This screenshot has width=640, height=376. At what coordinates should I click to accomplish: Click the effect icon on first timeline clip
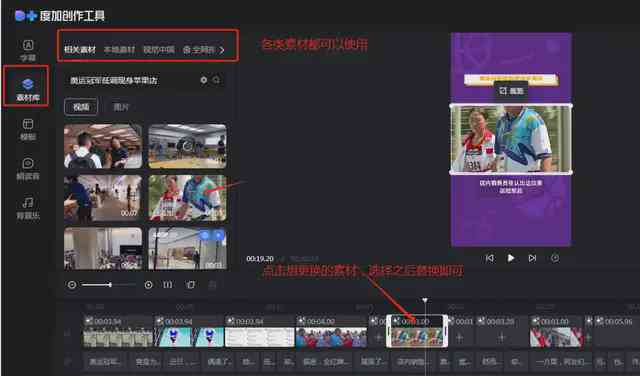tap(89, 321)
